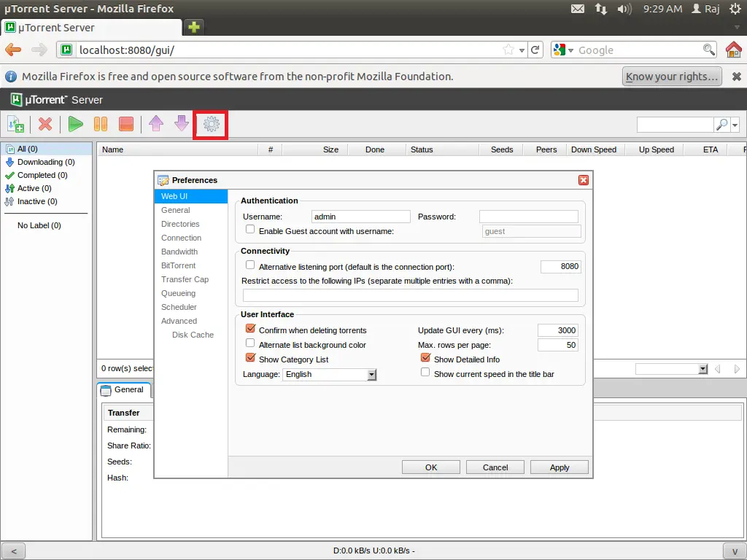Click the Cancel button

pyautogui.click(x=495, y=467)
